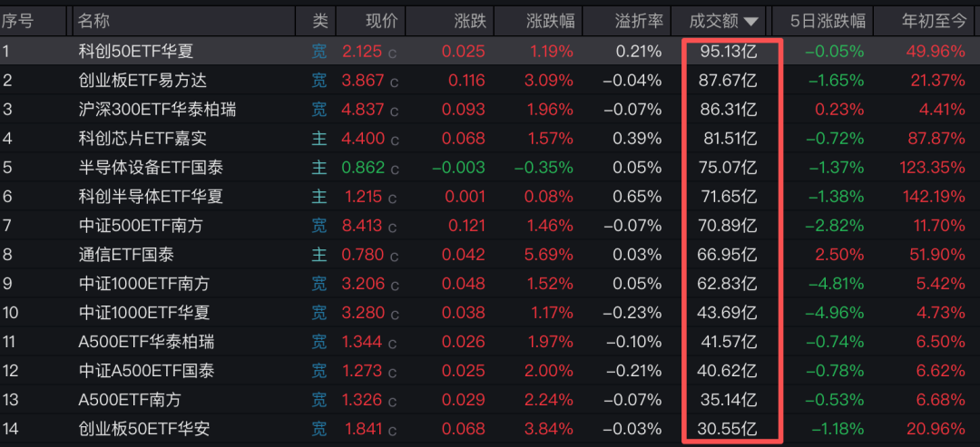Viewport: 980px width, 447px height.
Task: Open 中证500ETF南方 in the list
Action: coord(141,226)
